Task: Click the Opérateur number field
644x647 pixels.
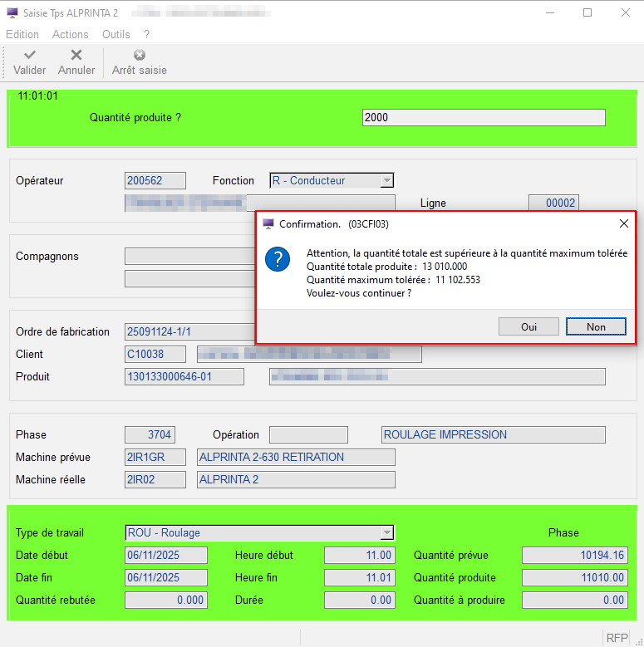Action: tap(155, 180)
